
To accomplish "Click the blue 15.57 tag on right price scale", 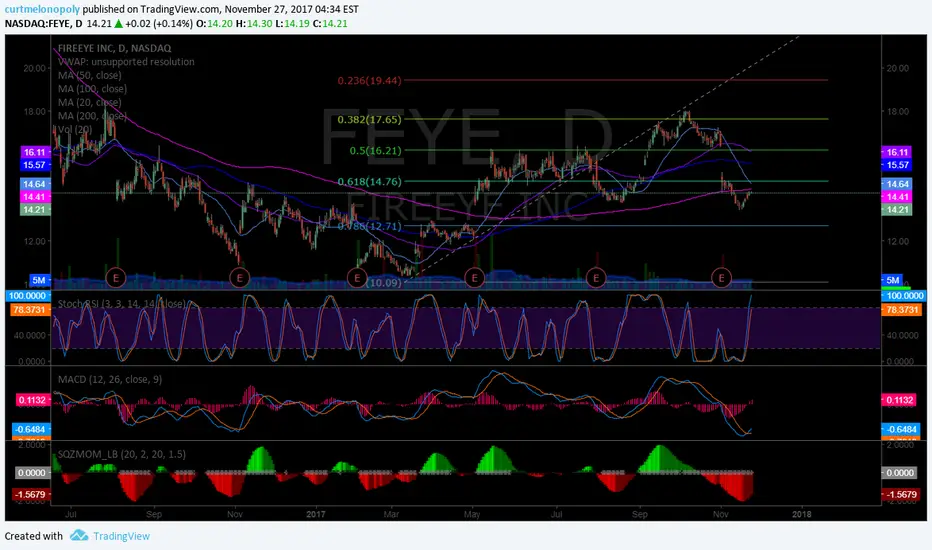I will (x=898, y=165).
